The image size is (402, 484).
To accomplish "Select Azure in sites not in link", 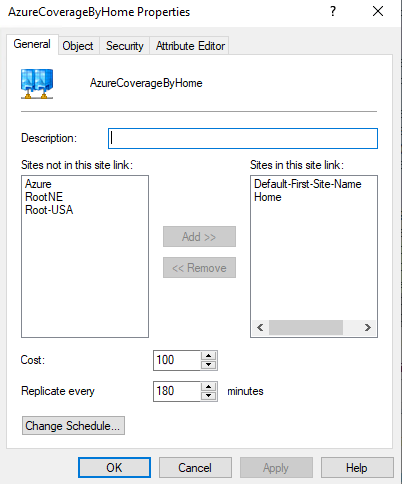I will (38, 184).
